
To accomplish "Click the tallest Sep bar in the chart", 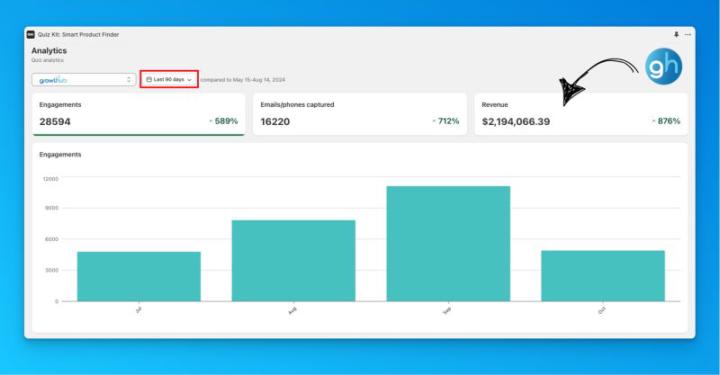I will [x=448, y=244].
